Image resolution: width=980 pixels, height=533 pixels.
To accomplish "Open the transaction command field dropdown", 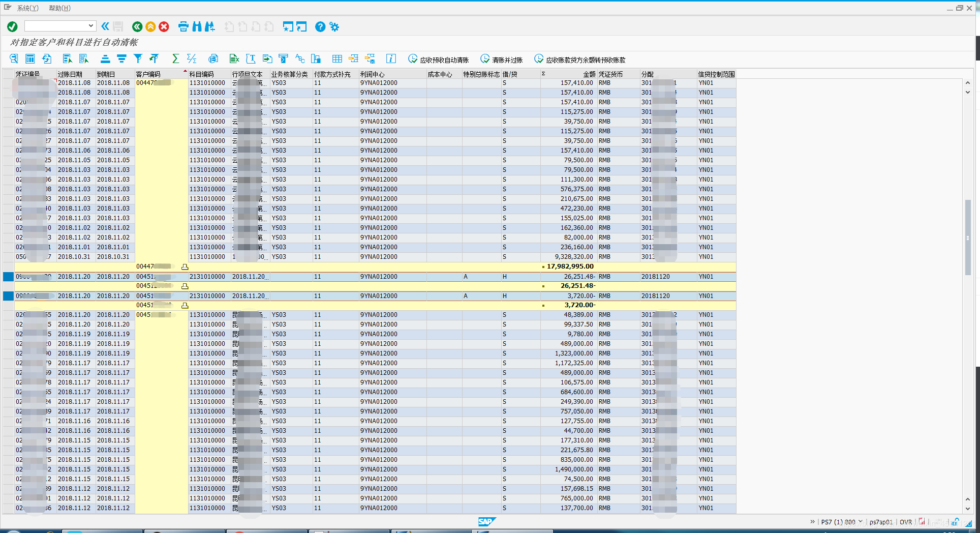I will 90,26.
